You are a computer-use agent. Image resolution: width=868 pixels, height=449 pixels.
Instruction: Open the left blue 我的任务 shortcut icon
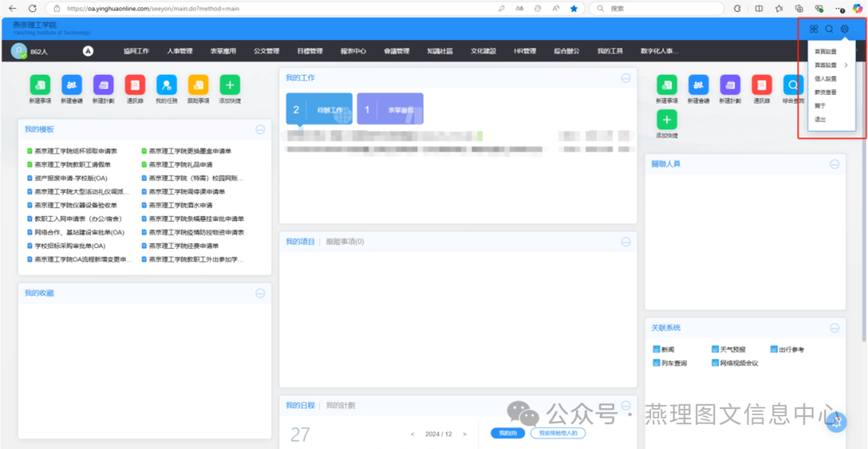coord(166,84)
